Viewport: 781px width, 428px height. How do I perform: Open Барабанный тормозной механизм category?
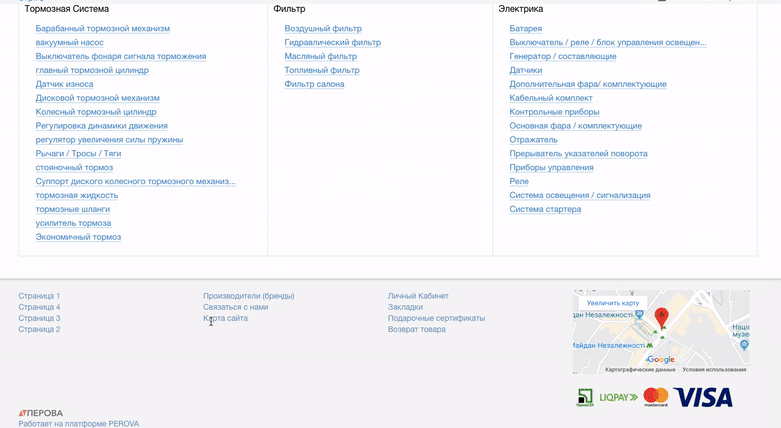coord(103,28)
